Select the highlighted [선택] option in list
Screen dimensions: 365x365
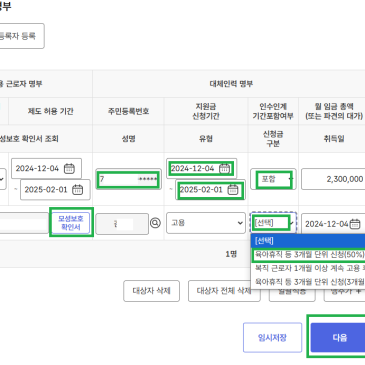click(x=309, y=240)
